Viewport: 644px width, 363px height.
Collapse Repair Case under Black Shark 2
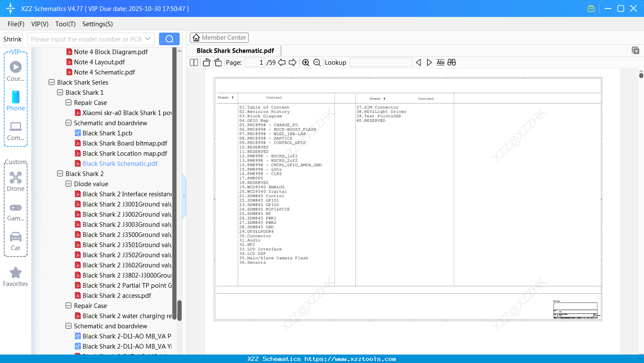coord(69,306)
